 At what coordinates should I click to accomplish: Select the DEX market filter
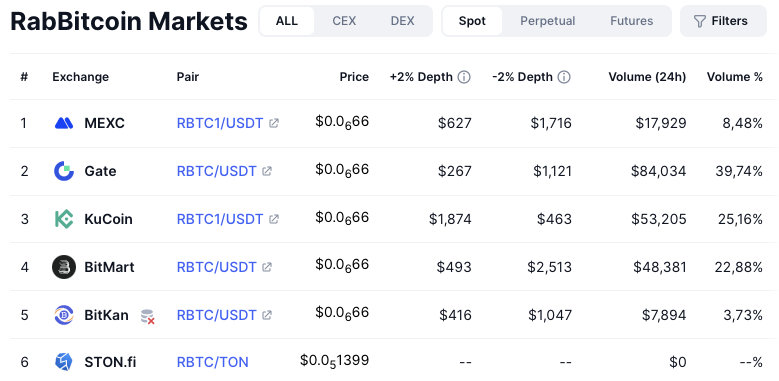(402, 21)
